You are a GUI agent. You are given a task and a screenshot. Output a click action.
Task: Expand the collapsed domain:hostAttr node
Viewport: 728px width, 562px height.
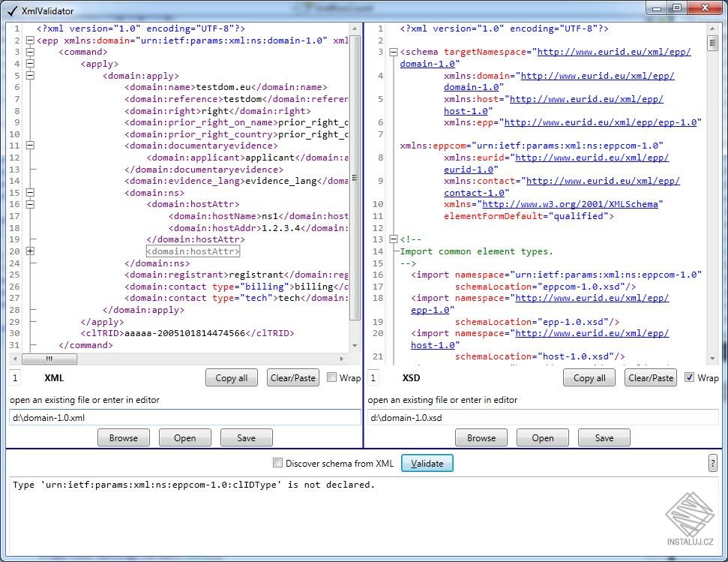(31, 251)
